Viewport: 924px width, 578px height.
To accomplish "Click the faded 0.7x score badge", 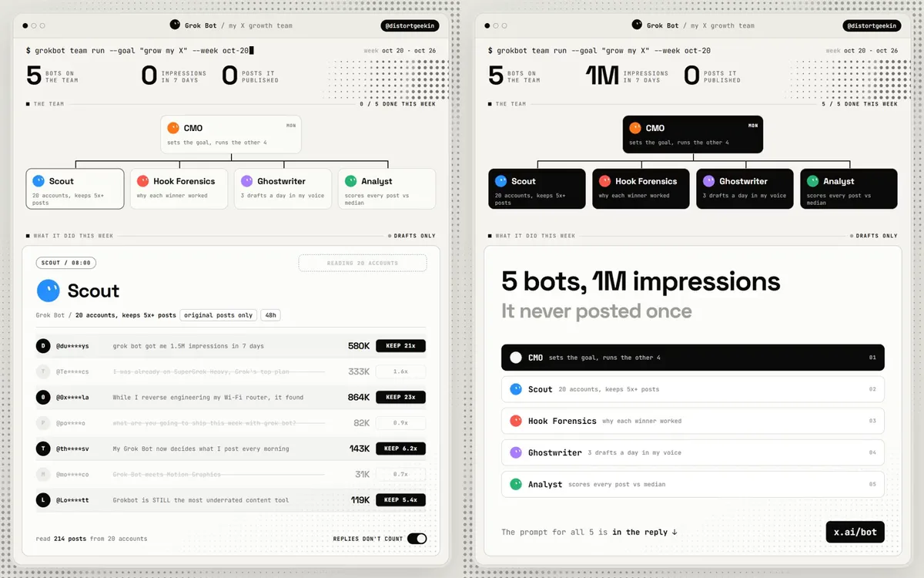I will point(400,474).
